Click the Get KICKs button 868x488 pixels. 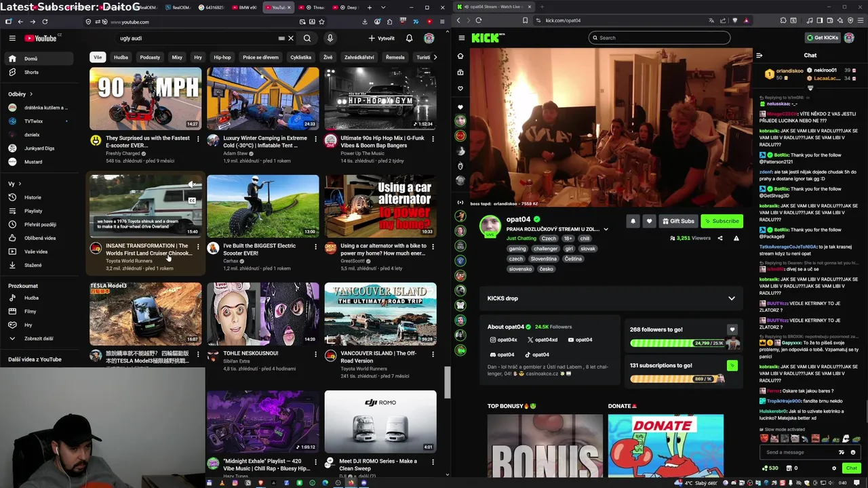click(823, 38)
